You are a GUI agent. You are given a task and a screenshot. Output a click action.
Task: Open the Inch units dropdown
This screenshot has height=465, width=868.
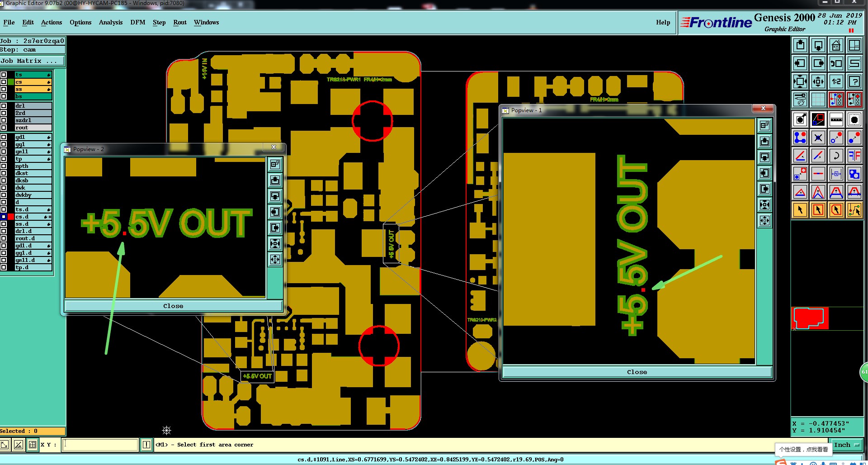(848, 445)
